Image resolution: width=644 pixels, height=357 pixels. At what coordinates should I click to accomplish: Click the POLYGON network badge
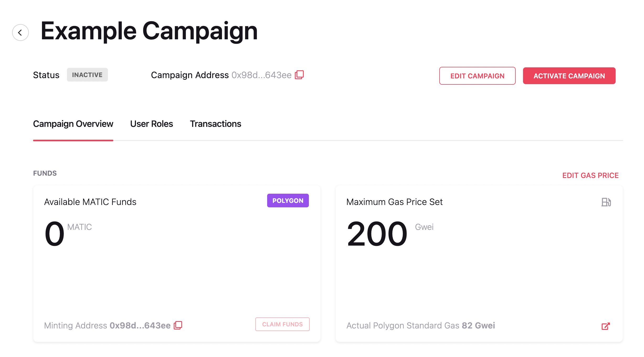[288, 200]
